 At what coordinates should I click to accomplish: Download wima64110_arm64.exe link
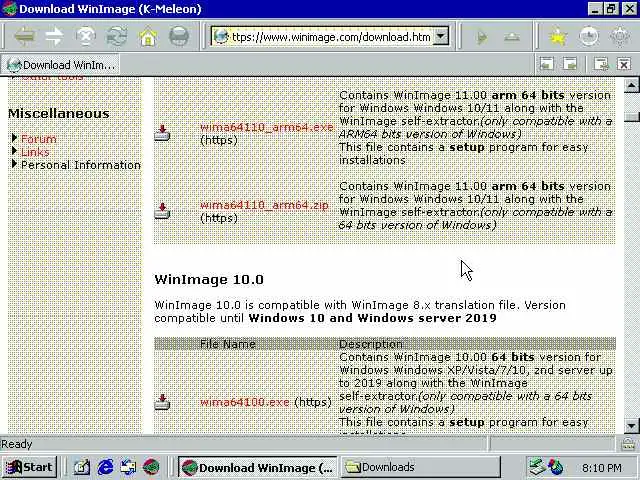click(267, 127)
